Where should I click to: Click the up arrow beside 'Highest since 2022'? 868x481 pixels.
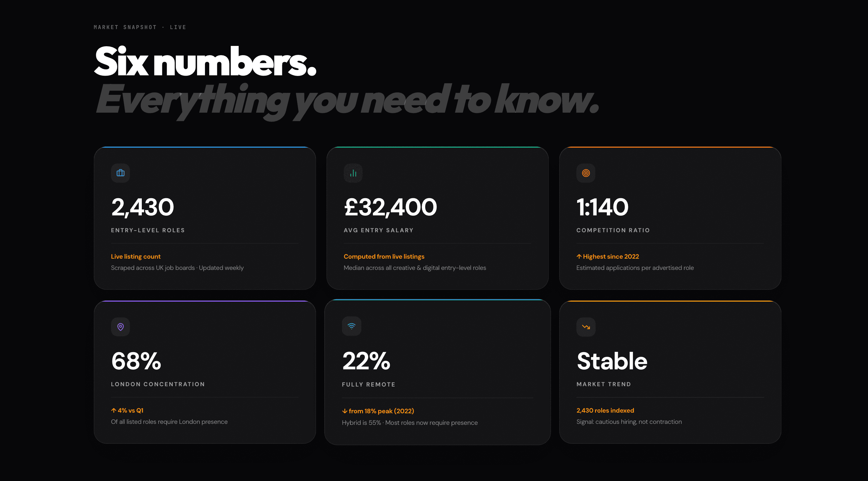(579, 256)
